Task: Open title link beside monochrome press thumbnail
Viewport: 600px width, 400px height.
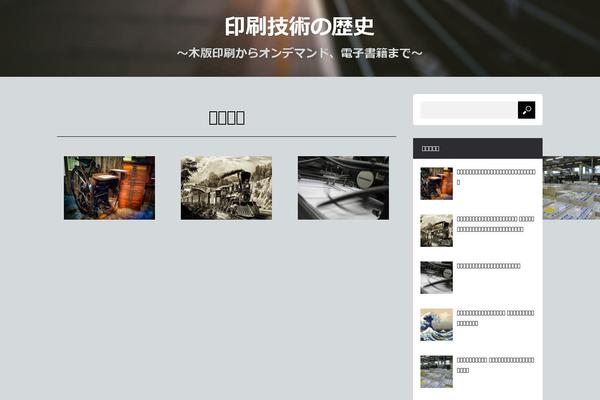Action: pos(489,266)
